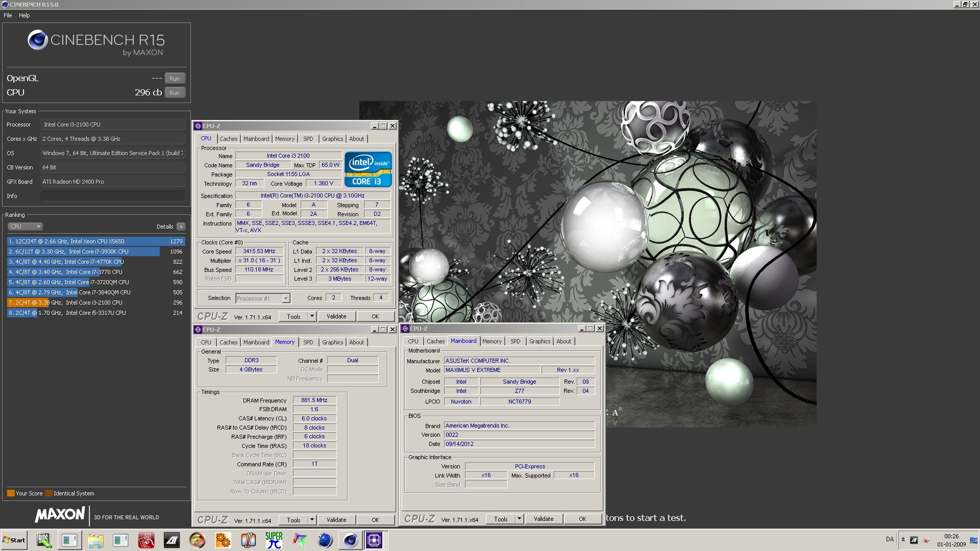980x551 pixels.
Task: Select ranking entry Core i3-2100 CPU score
Action: 96,303
